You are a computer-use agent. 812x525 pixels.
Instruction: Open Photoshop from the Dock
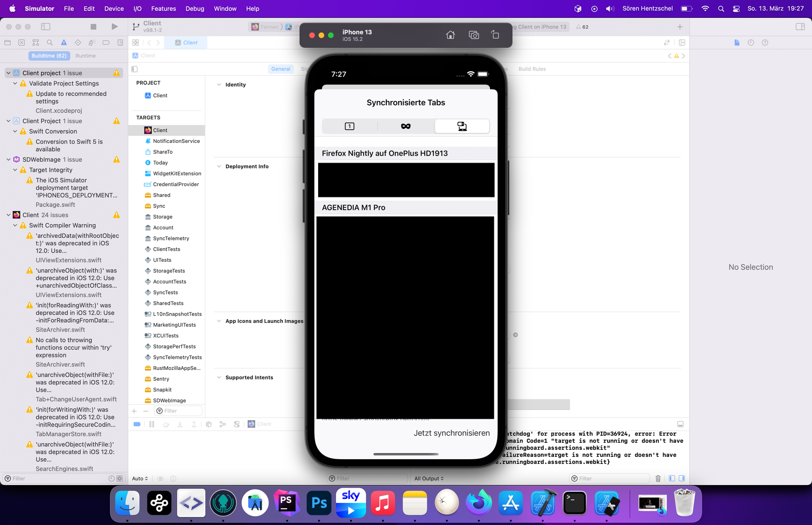tap(319, 503)
